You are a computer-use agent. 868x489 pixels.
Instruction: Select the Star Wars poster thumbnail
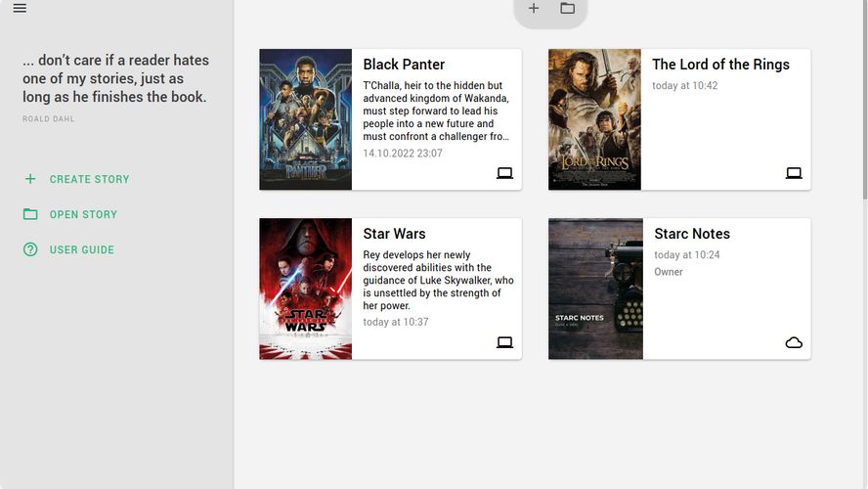pos(305,289)
